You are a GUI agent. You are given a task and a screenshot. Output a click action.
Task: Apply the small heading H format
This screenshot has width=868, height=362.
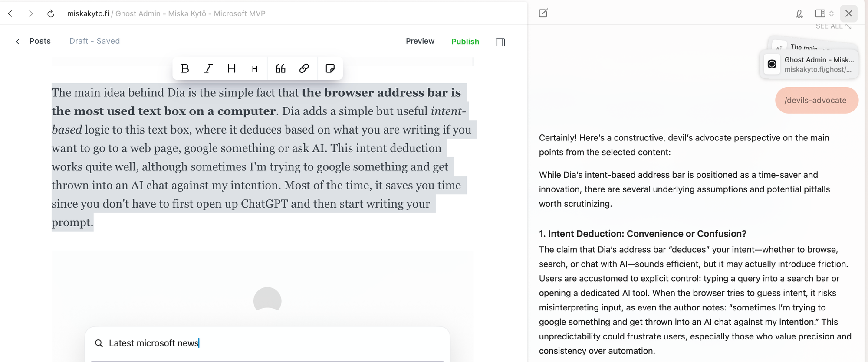pos(255,69)
